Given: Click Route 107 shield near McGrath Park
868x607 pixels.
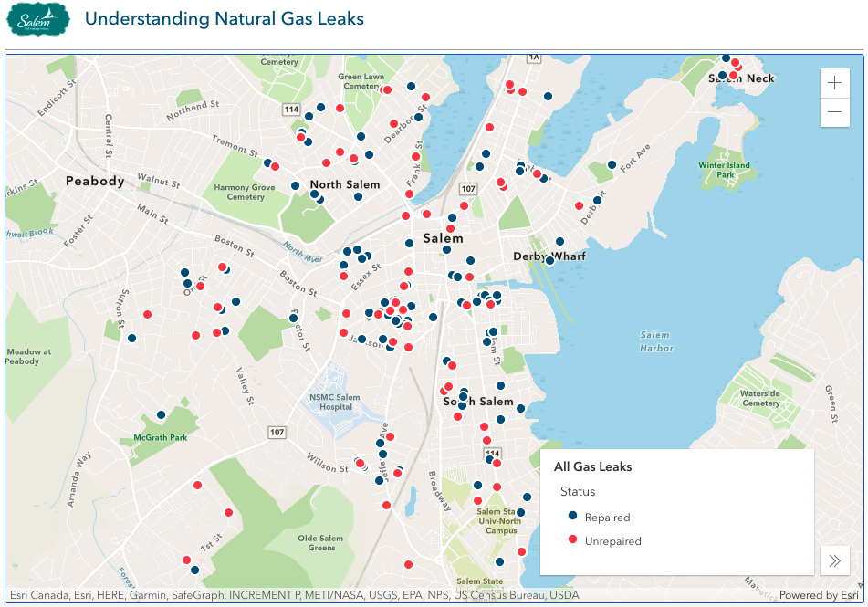Looking at the screenshot, I should (x=277, y=432).
